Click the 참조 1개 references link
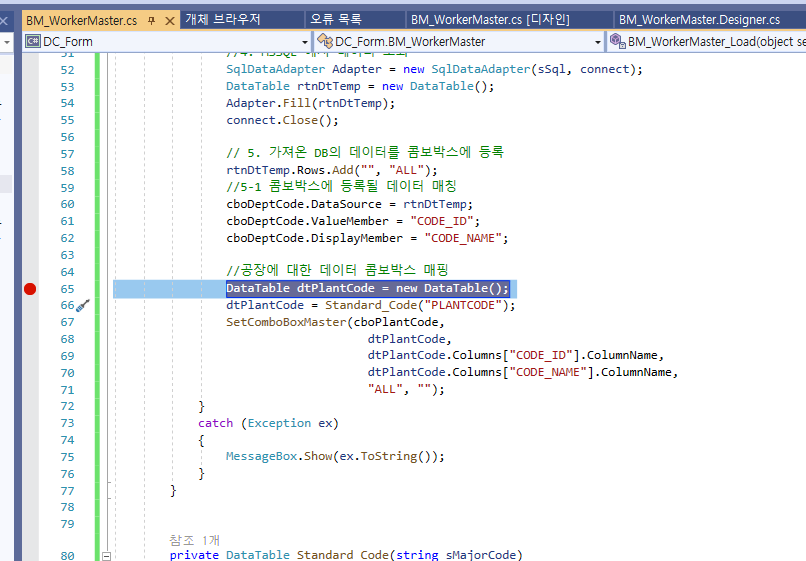Image resolution: width=806 pixels, height=561 pixels. coord(194,540)
